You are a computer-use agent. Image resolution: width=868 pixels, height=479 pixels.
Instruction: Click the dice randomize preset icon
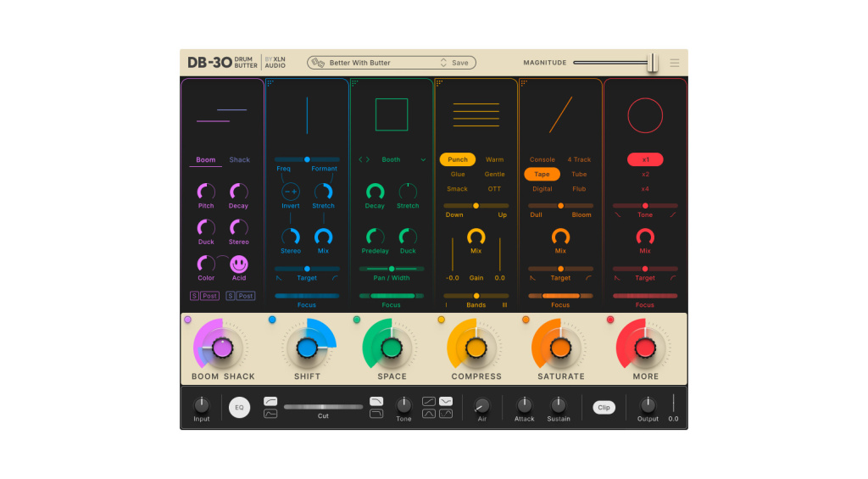(318, 63)
